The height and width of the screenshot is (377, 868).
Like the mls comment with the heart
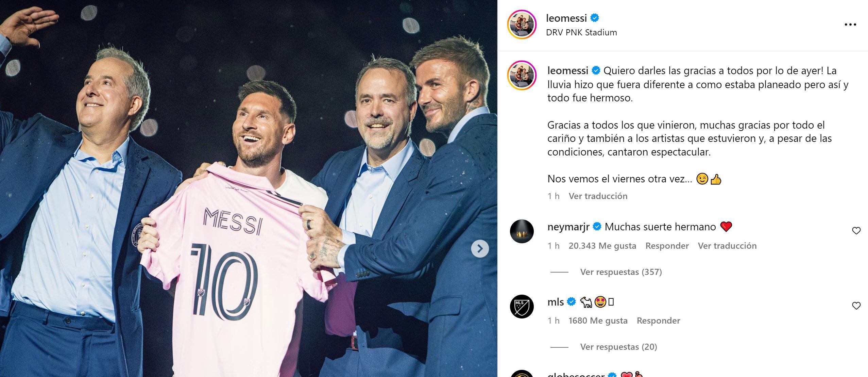856,306
